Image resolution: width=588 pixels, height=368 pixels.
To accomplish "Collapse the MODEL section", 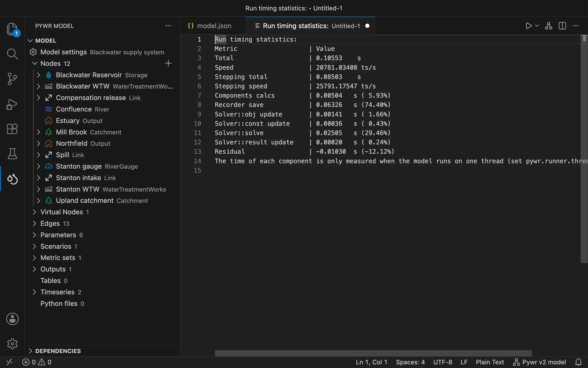I will click(x=30, y=40).
